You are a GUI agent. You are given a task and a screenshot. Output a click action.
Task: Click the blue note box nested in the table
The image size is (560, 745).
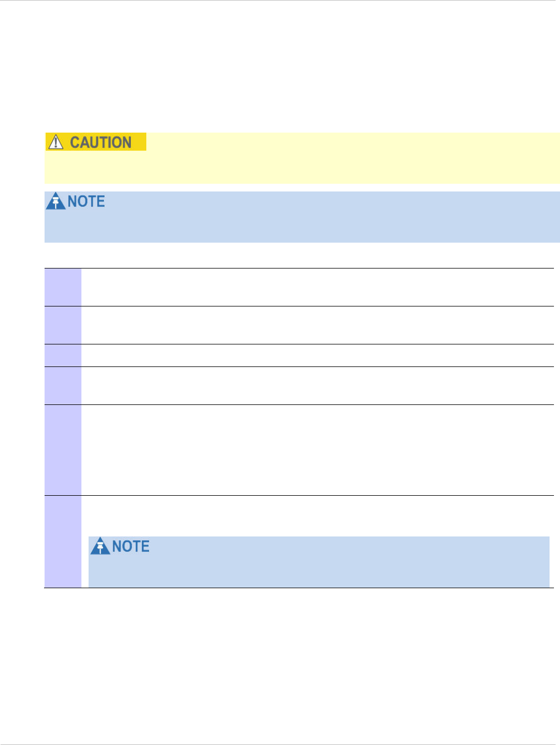319,562
